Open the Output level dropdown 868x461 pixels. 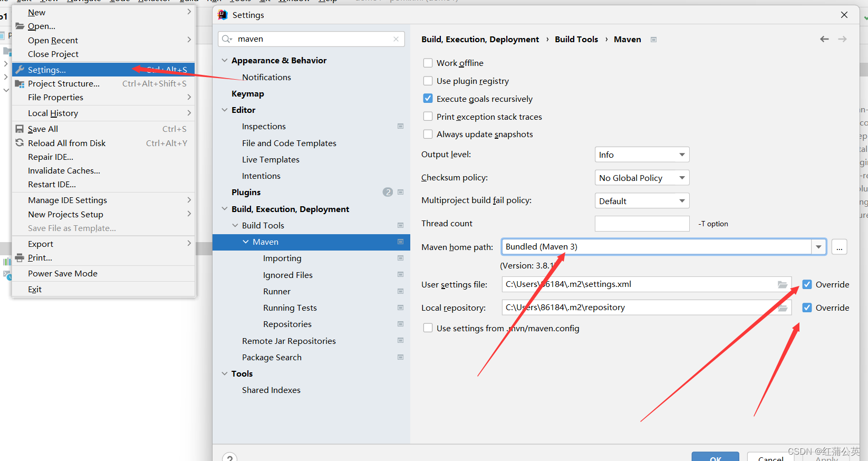(642, 155)
